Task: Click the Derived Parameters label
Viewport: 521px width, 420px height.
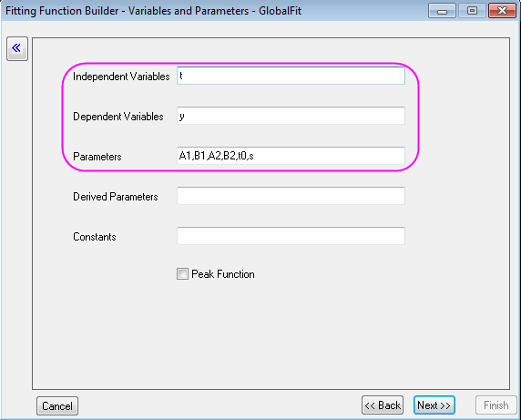Action: (116, 197)
